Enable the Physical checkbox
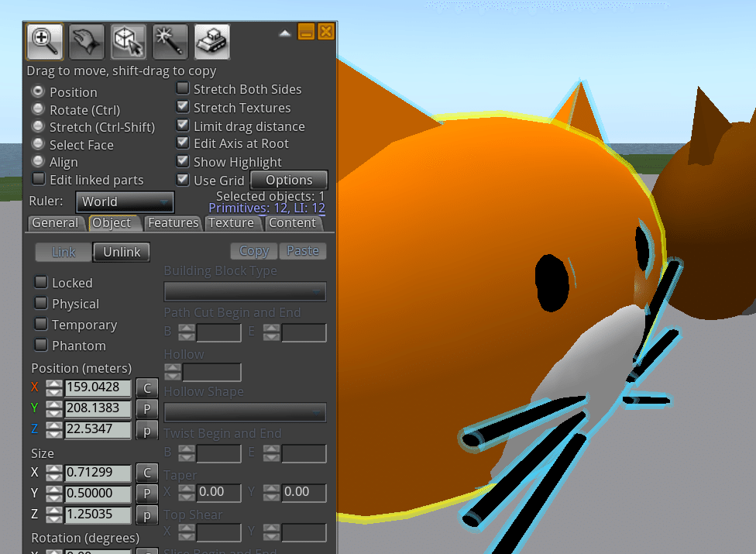 point(41,303)
